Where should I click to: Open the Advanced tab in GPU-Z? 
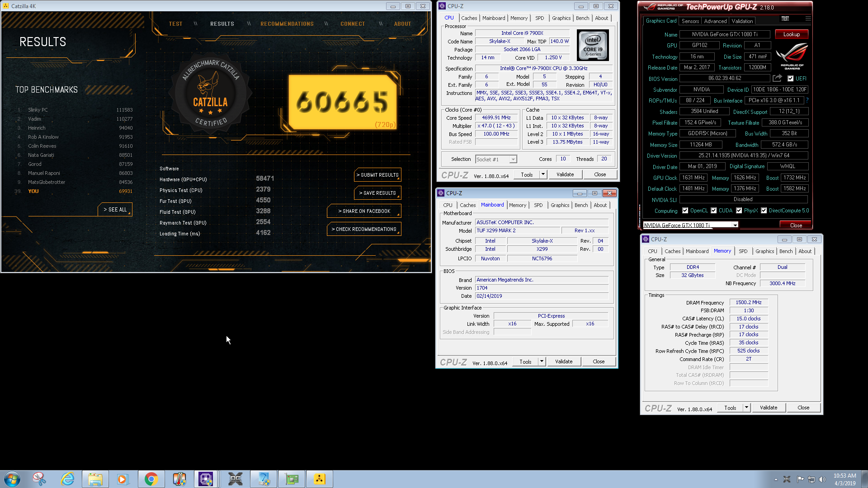pyautogui.click(x=715, y=21)
